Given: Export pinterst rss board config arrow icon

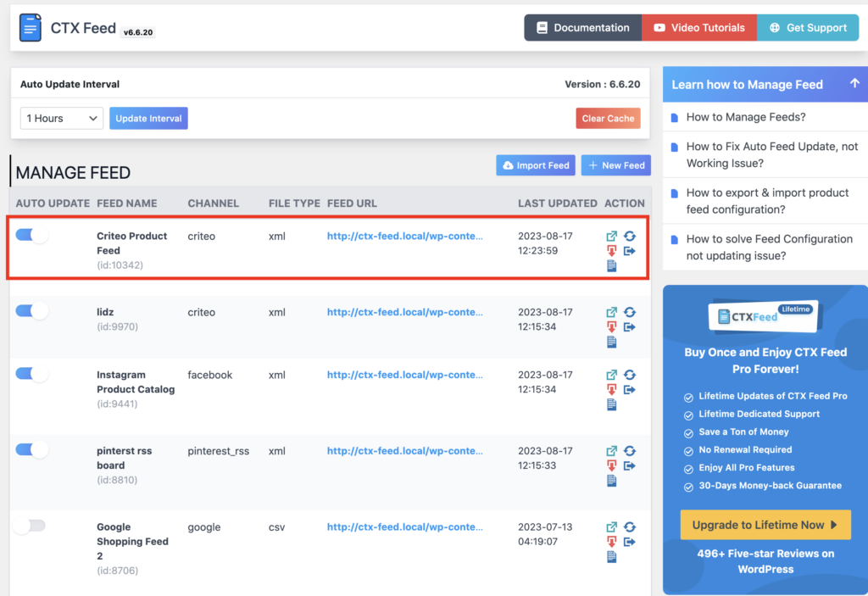Looking at the screenshot, I should 630,465.
